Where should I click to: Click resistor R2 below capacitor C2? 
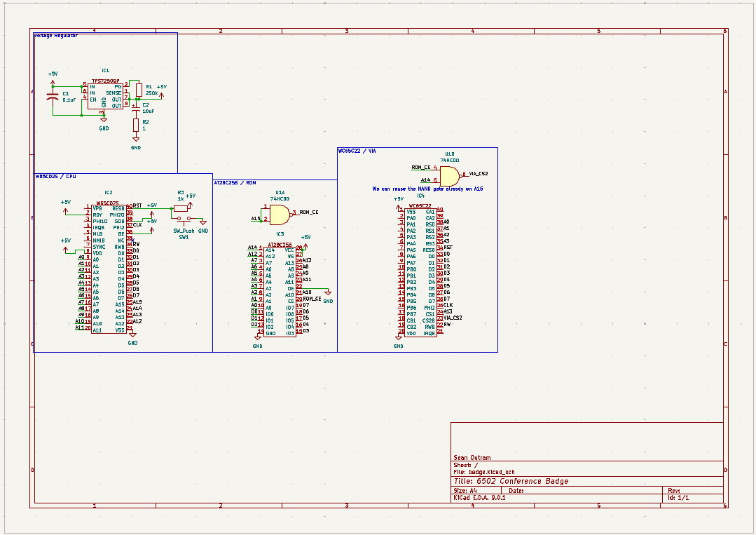pos(136,125)
